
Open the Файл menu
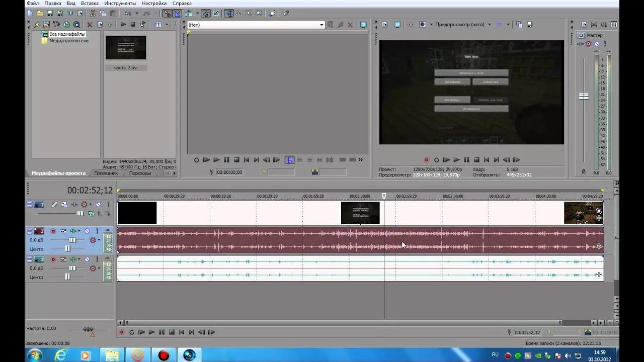coord(33,3)
